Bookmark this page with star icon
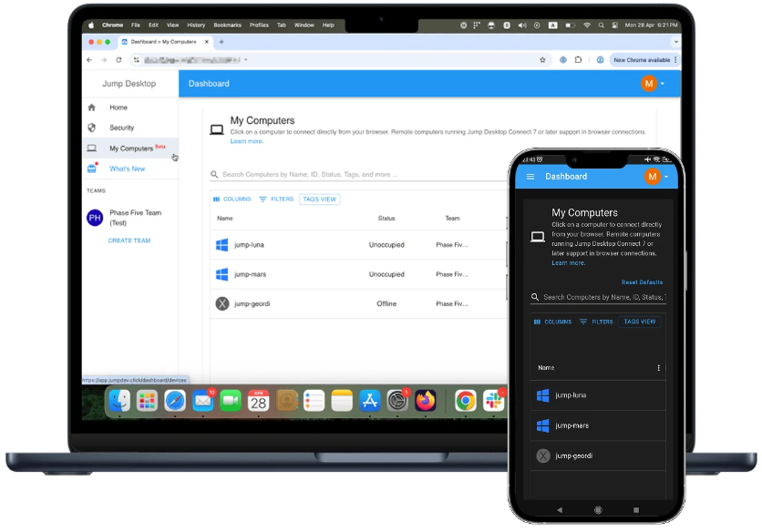The image size is (762, 532). click(542, 60)
